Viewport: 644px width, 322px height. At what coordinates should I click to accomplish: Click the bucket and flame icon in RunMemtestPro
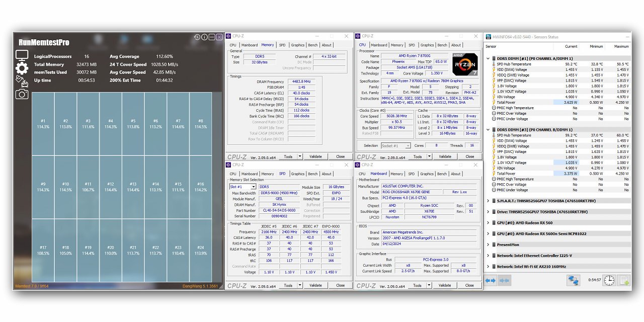coord(21,81)
